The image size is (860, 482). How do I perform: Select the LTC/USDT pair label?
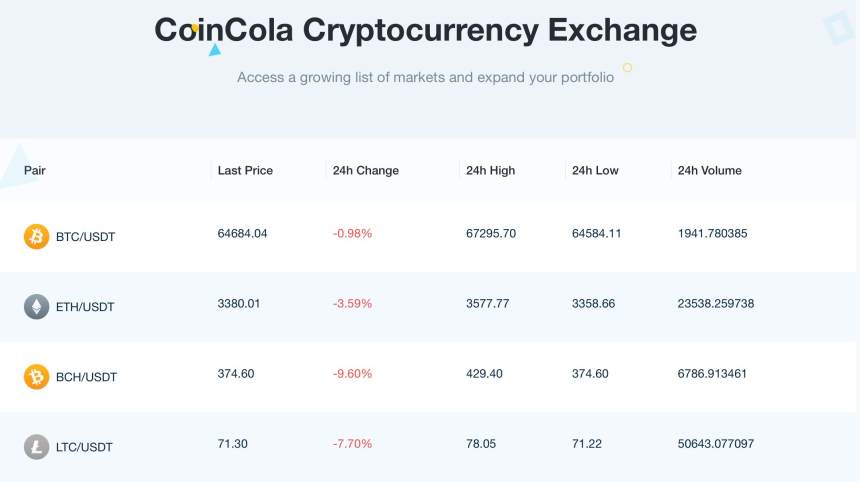coord(84,447)
